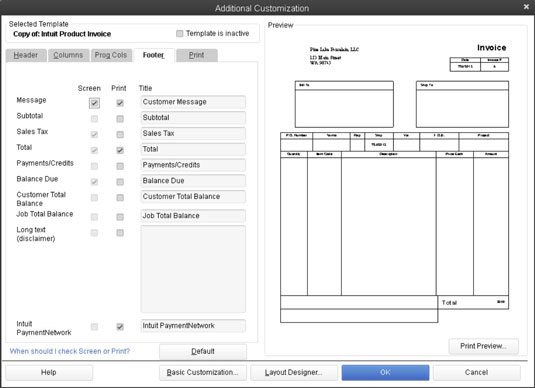Focus the Balance Due title field
The image size is (535, 388).
tap(193, 181)
